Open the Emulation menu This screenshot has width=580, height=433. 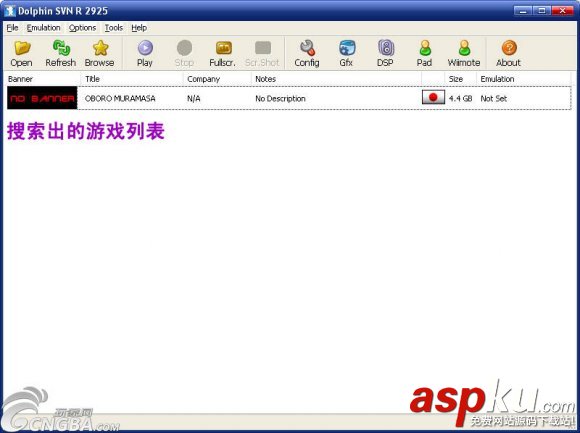pos(43,28)
